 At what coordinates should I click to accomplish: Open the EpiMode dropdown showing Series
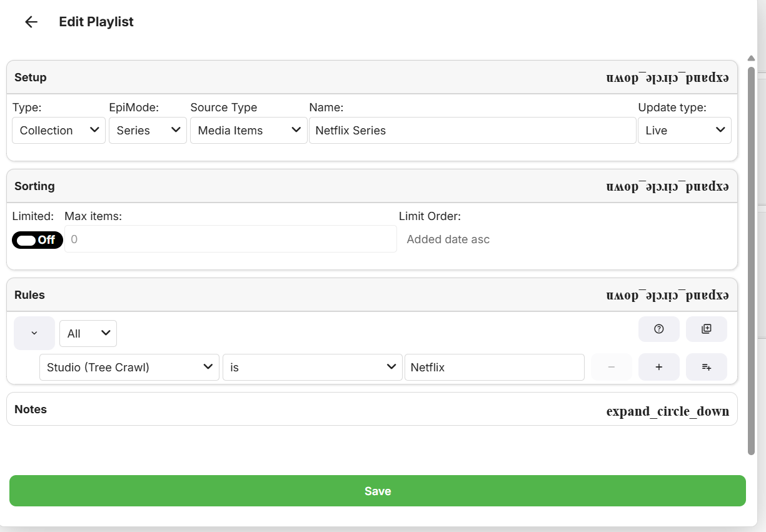click(148, 130)
